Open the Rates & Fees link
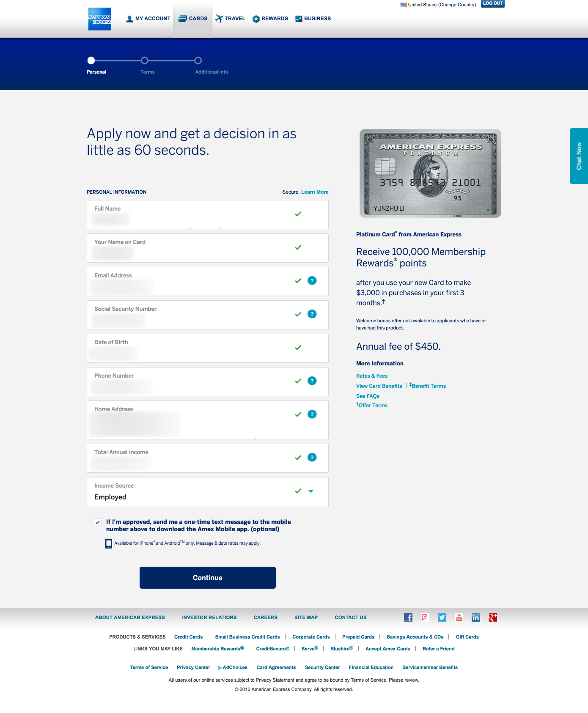This screenshot has height=713, width=588. (372, 376)
